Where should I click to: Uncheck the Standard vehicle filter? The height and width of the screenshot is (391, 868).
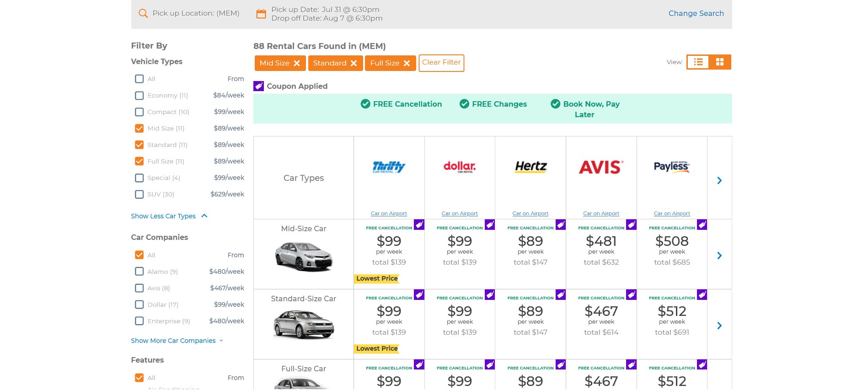coord(139,145)
